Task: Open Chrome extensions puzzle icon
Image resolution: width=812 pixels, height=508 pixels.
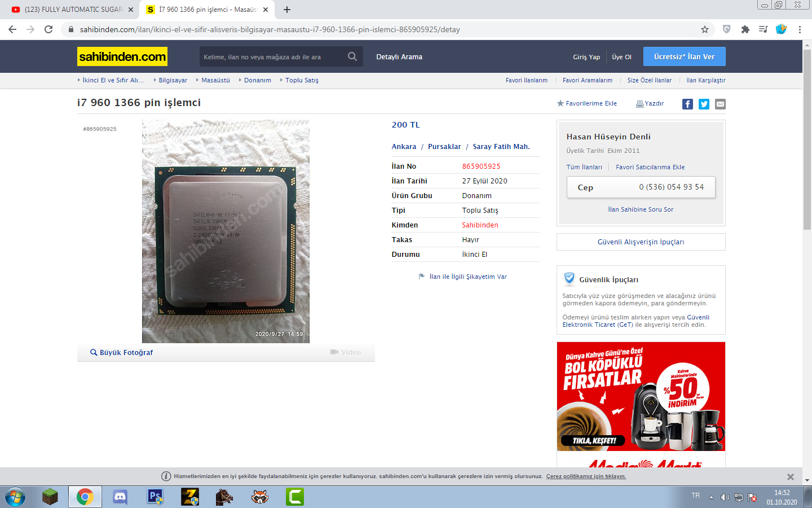Action: tap(745, 29)
